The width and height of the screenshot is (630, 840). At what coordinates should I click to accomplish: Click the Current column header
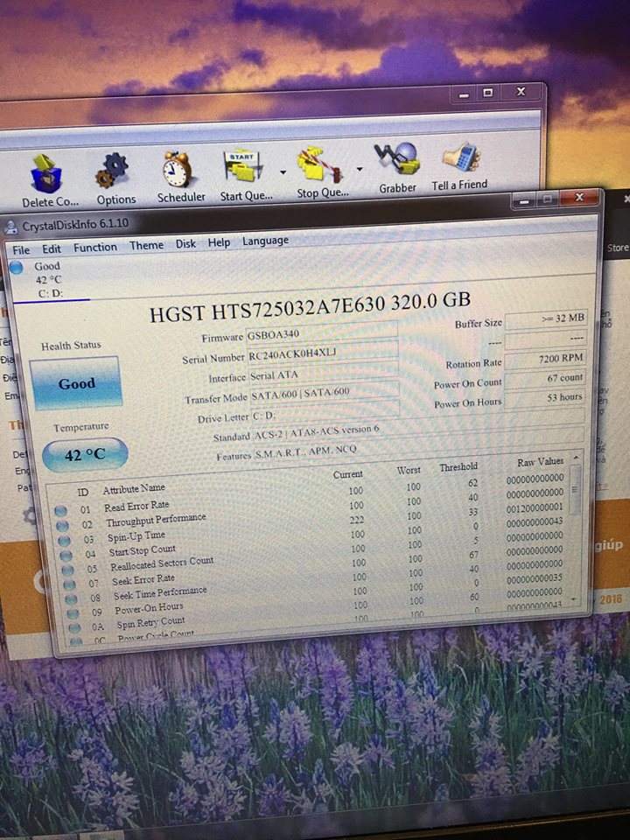coord(347,474)
